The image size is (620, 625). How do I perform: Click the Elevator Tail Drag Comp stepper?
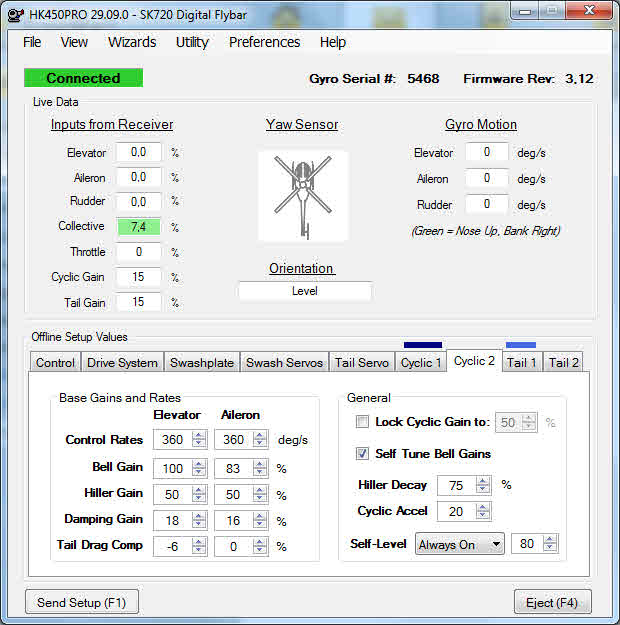click(199, 546)
